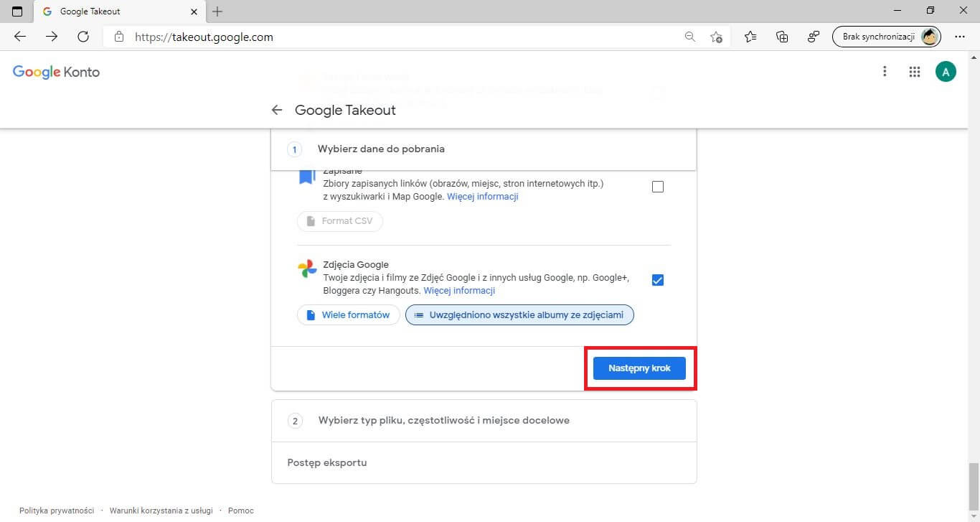
Task: Go back using the Google Takeout arrow
Action: pos(277,110)
